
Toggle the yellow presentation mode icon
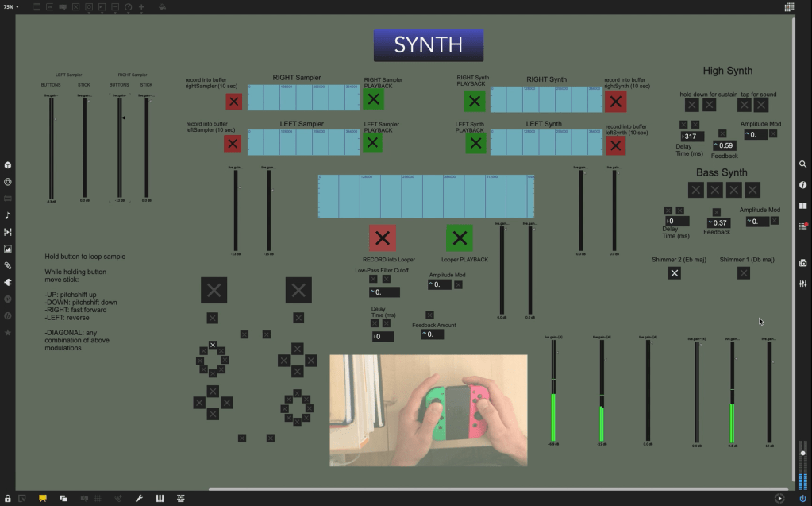click(43, 498)
